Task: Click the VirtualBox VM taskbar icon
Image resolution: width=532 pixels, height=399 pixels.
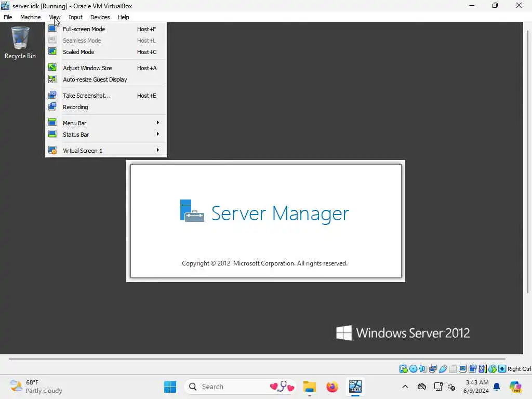Action: click(355, 387)
